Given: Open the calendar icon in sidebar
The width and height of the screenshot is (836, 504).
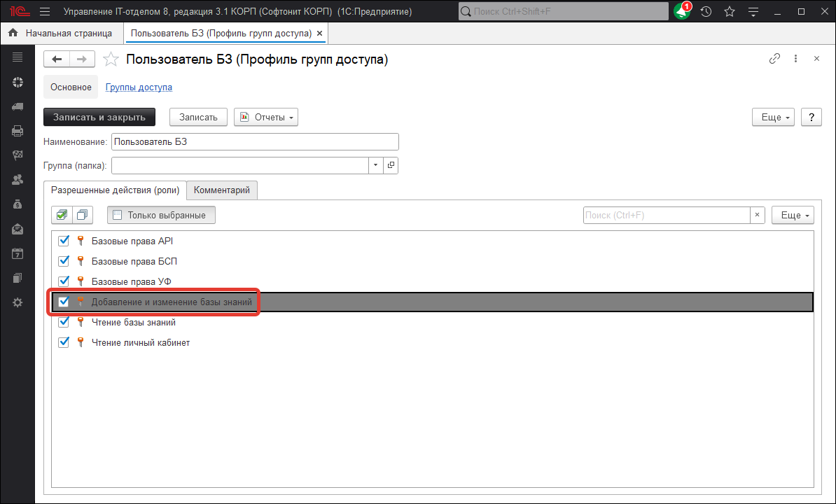Looking at the screenshot, I should coord(18,253).
